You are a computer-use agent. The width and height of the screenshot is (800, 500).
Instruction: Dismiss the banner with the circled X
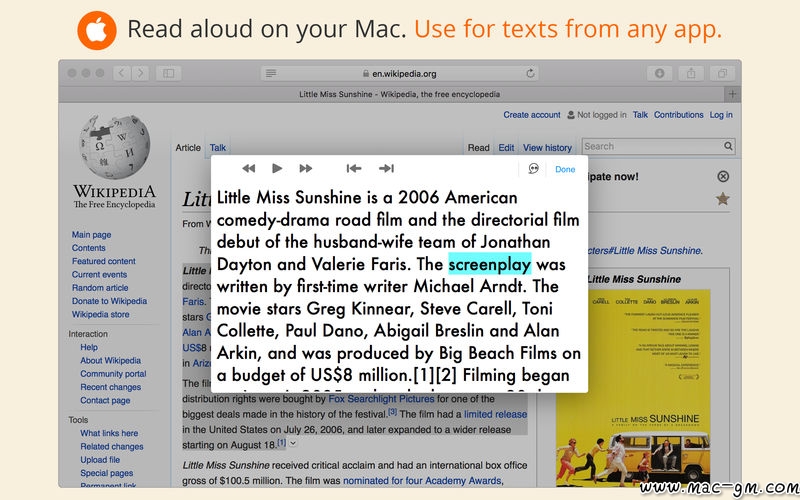[723, 177]
